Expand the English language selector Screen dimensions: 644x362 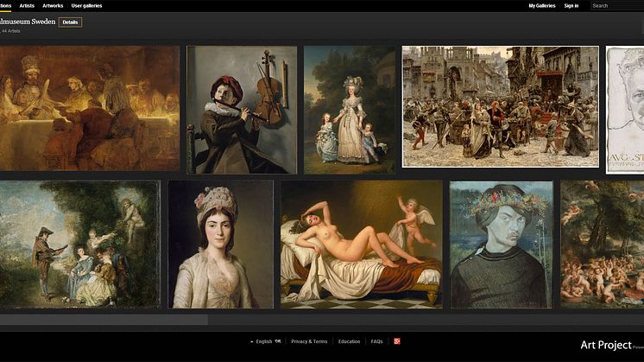pos(265,341)
